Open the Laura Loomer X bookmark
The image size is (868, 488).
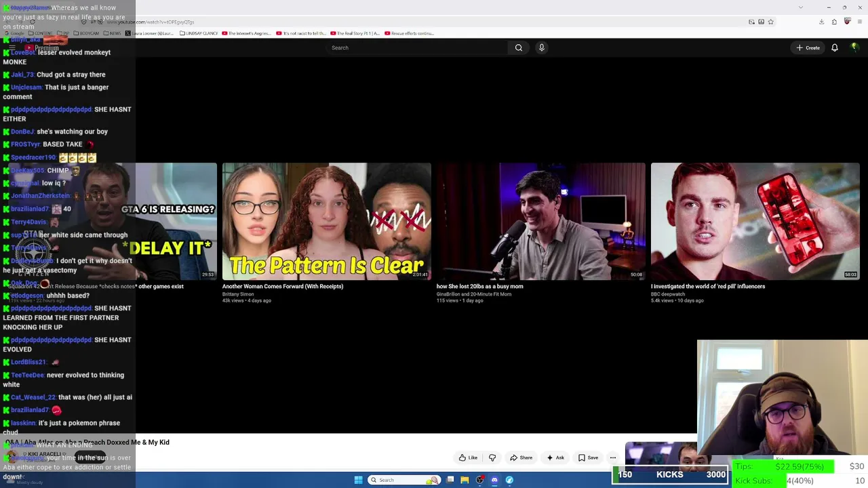[149, 33]
